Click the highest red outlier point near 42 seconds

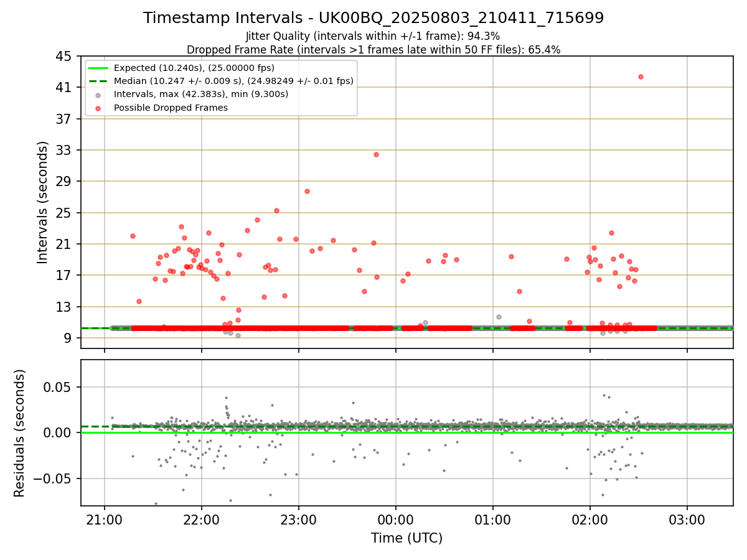coord(641,77)
